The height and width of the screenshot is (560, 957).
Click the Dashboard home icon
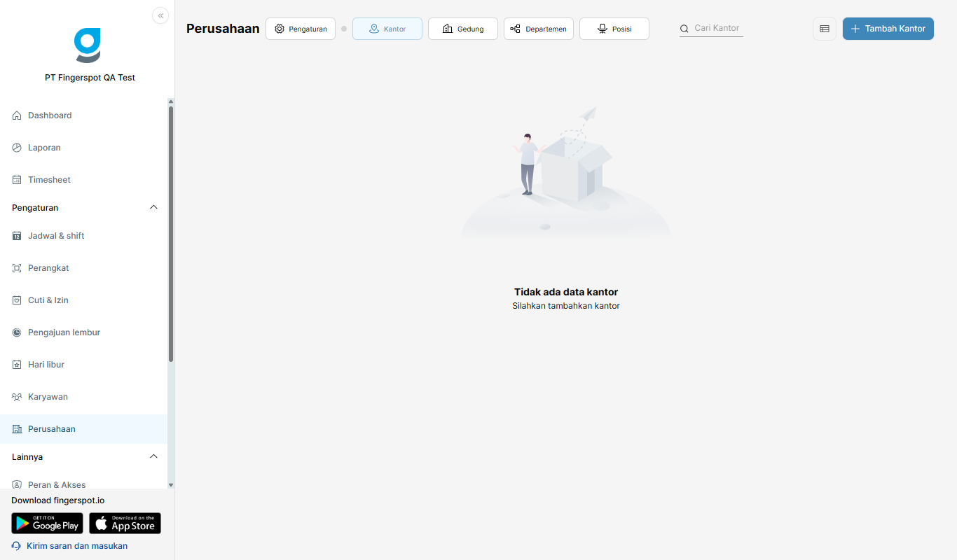click(x=17, y=115)
